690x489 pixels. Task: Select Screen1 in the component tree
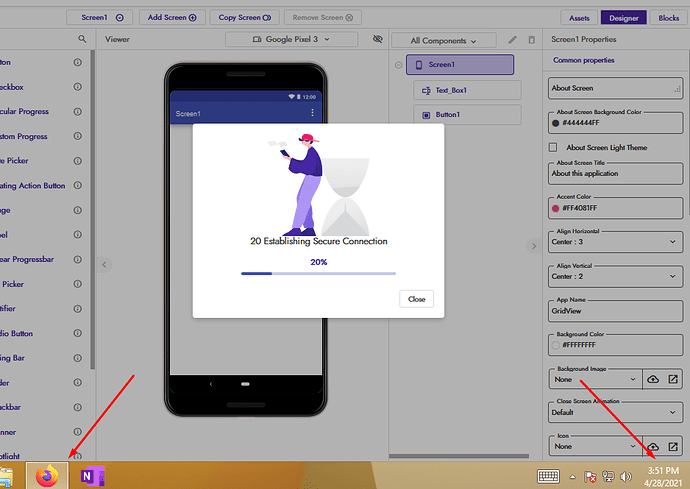(460, 65)
